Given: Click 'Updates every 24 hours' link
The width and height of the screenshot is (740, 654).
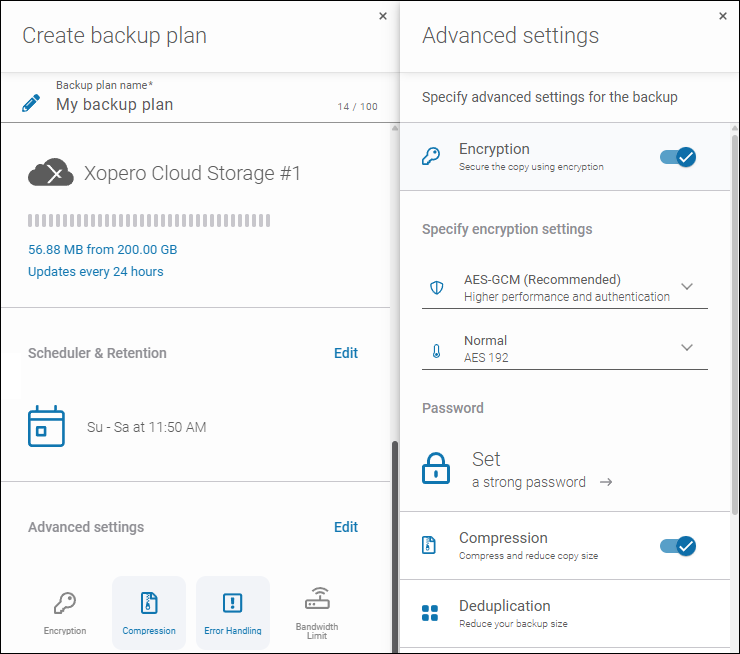Looking at the screenshot, I should (x=95, y=272).
